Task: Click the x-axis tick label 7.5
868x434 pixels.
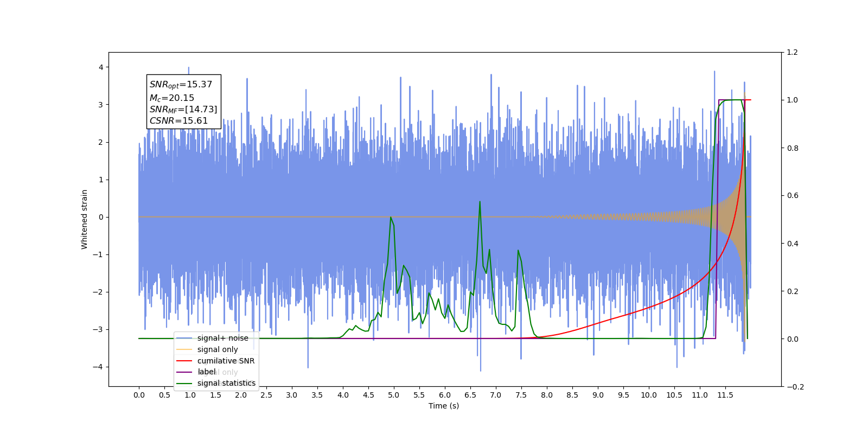Action: click(x=521, y=395)
